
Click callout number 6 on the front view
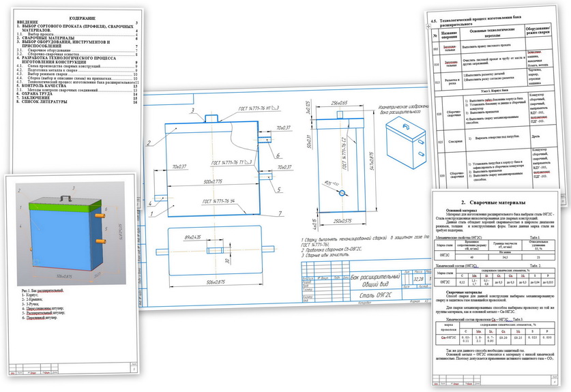[x=278, y=155]
